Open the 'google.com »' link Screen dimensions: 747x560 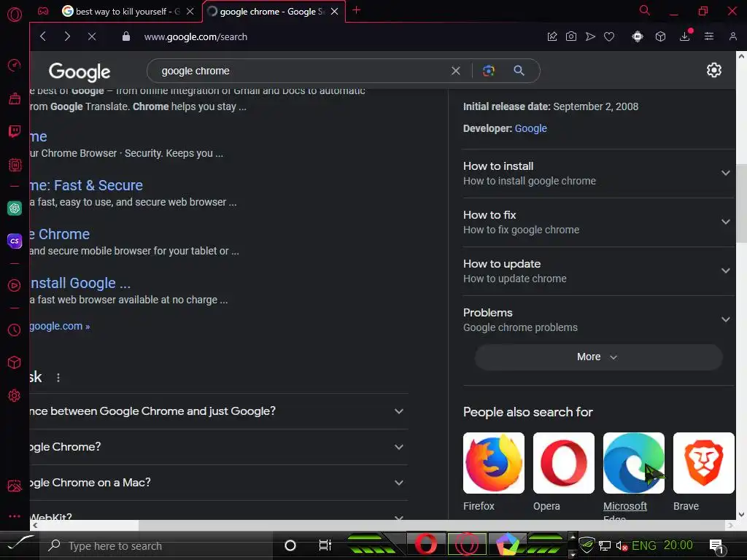pyautogui.click(x=60, y=326)
